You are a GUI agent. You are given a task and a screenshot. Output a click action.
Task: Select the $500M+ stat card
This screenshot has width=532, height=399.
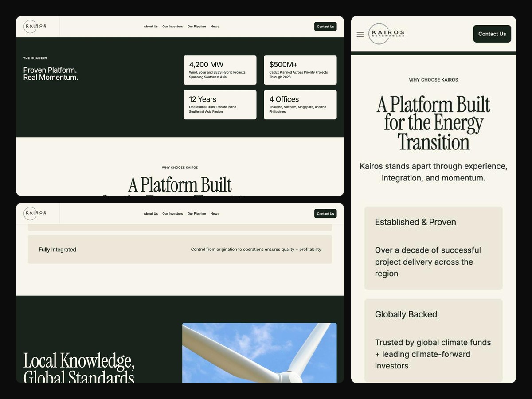[300, 70]
